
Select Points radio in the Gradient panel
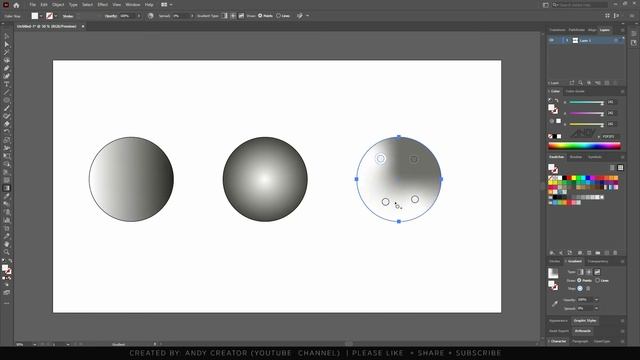pos(579,280)
